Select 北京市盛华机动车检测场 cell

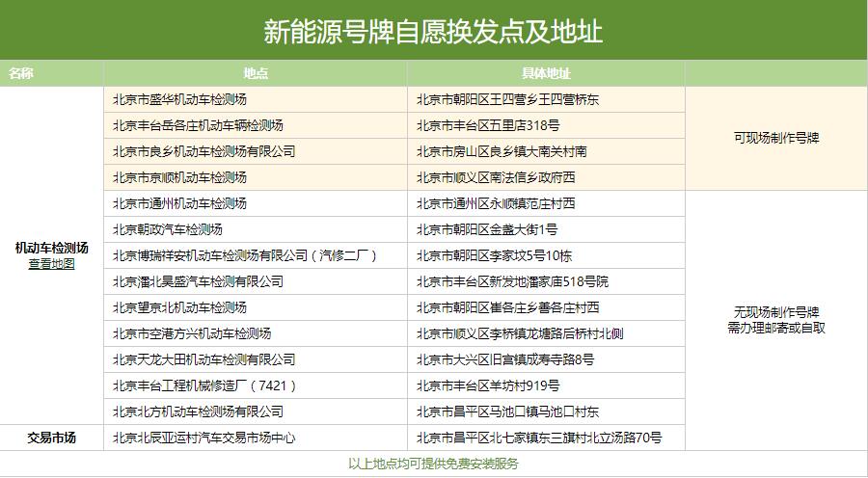[256, 99]
